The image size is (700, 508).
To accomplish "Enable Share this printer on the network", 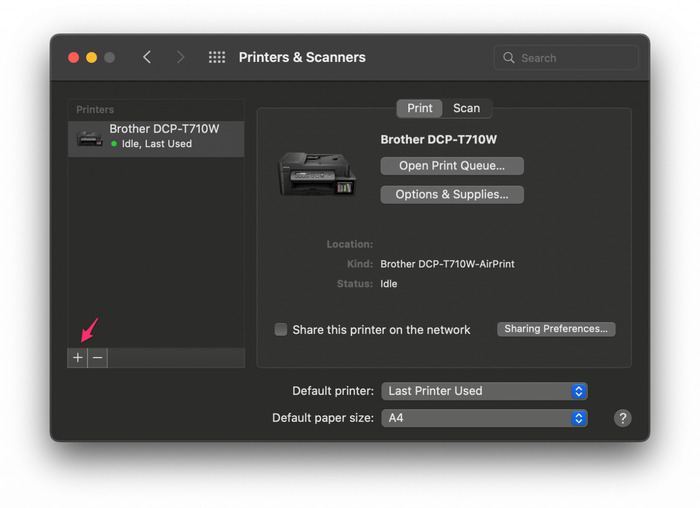I will (281, 329).
